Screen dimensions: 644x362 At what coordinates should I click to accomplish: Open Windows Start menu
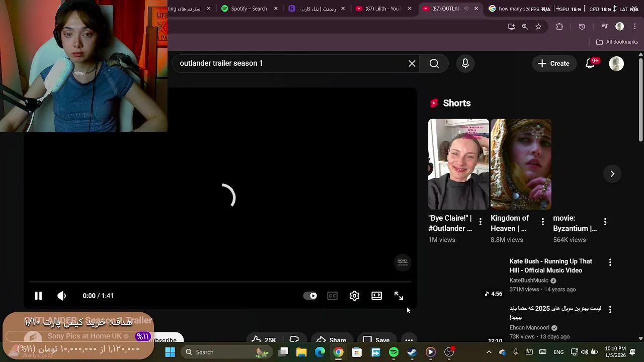click(x=170, y=352)
